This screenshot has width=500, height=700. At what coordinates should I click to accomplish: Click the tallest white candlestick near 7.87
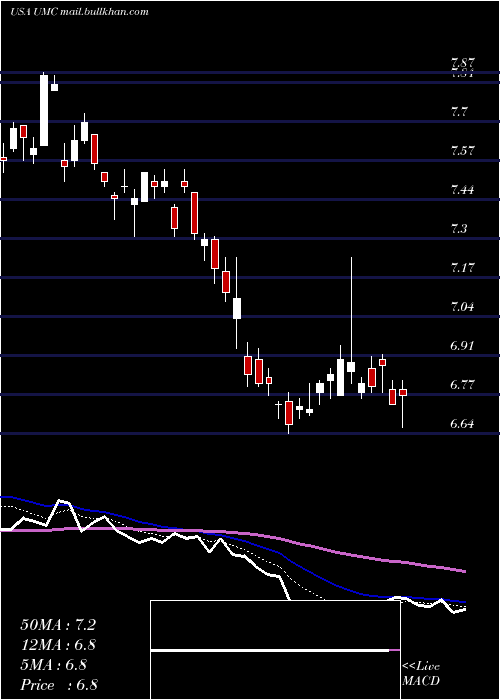[x=44, y=110]
